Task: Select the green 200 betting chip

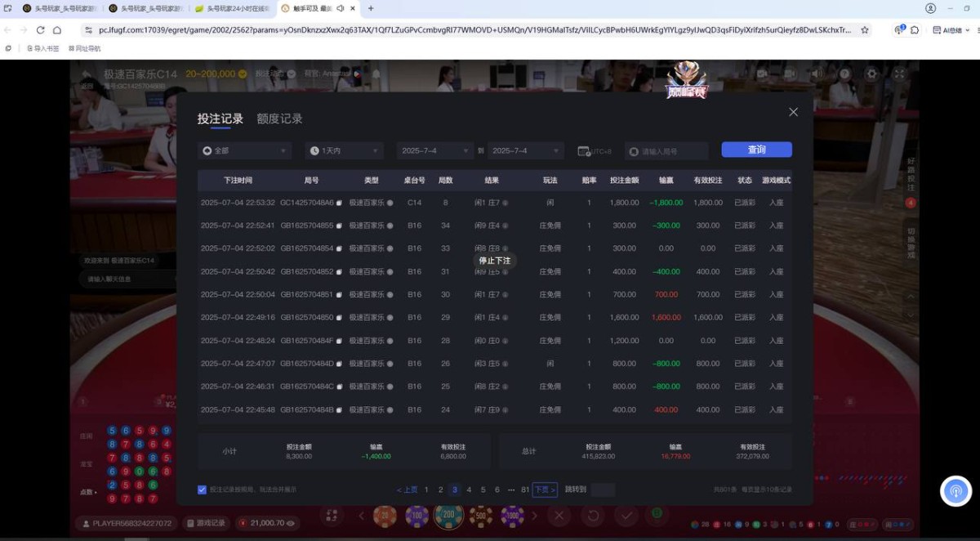Action: coord(448,517)
